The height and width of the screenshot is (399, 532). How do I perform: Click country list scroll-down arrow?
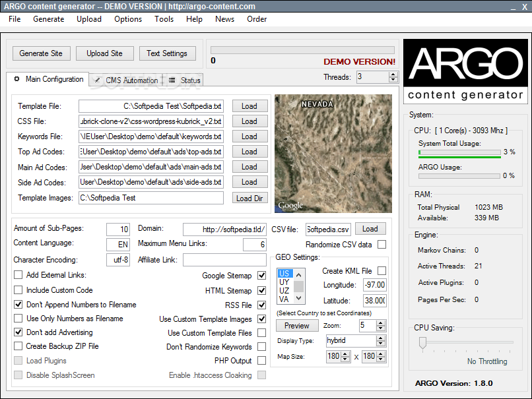point(298,298)
